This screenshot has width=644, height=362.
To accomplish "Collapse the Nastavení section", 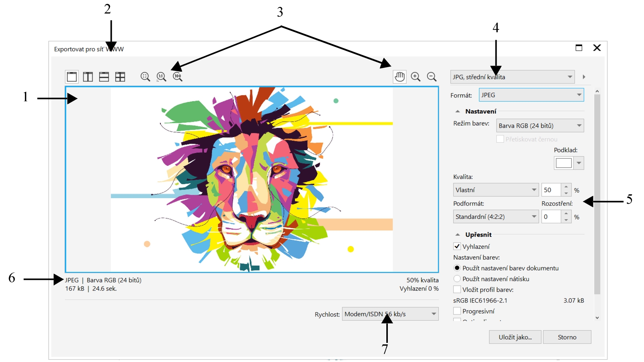I will coord(458,111).
